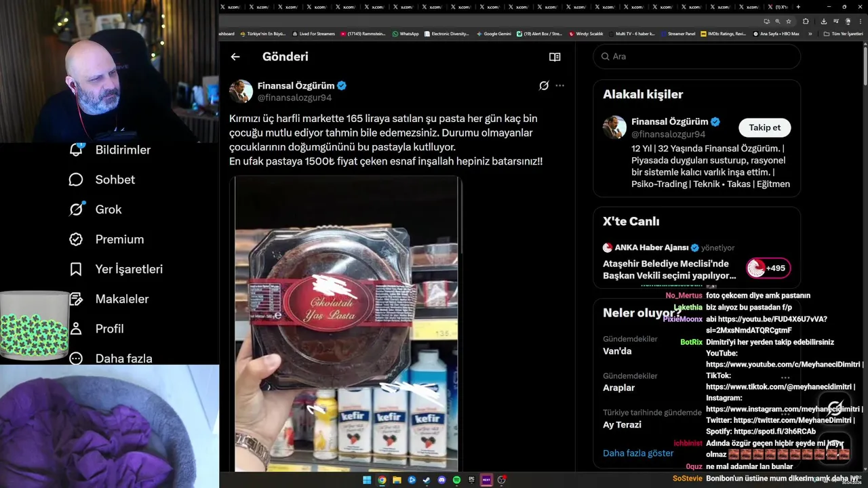Open Makaleler in the sidebar
The height and width of the screenshot is (488, 868).
pos(109,299)
